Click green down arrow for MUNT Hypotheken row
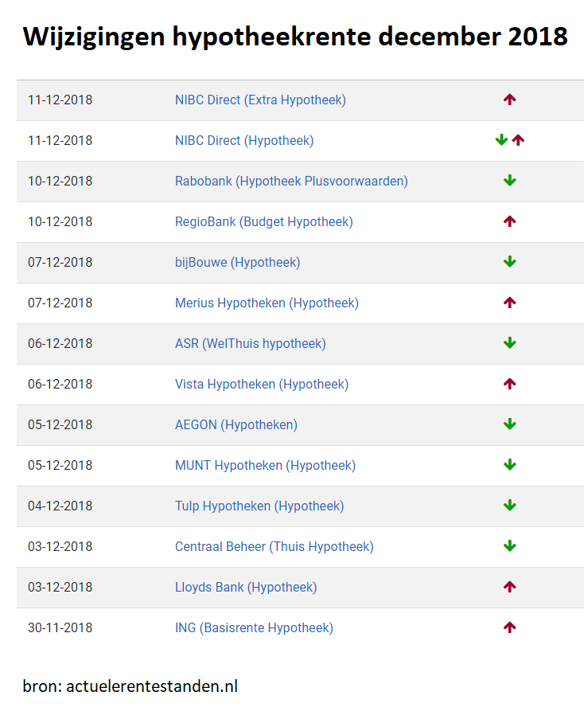This screenshot has height=719, width=588. pyautogui.click(x=510, y=465)
